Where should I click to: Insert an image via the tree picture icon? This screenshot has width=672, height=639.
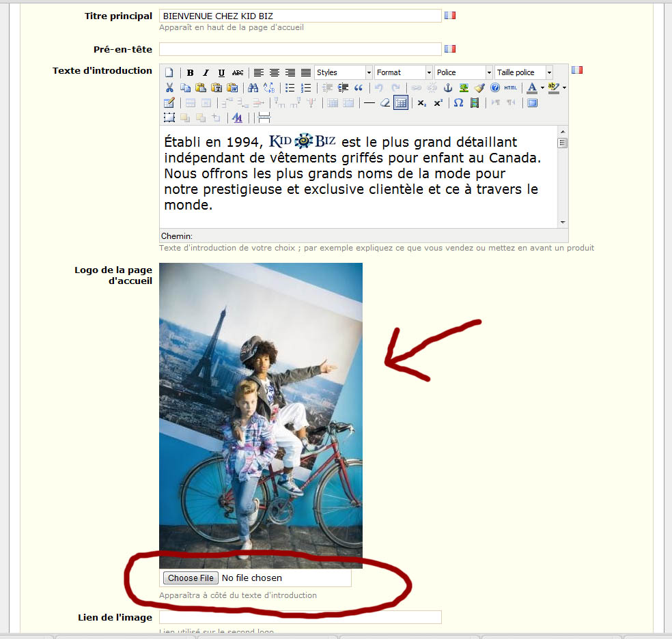click(464, 88)
